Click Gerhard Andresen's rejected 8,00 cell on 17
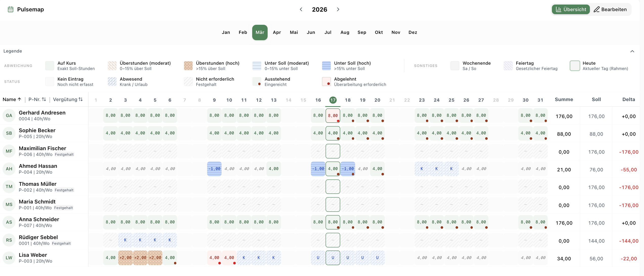 [x=333, y=116]
